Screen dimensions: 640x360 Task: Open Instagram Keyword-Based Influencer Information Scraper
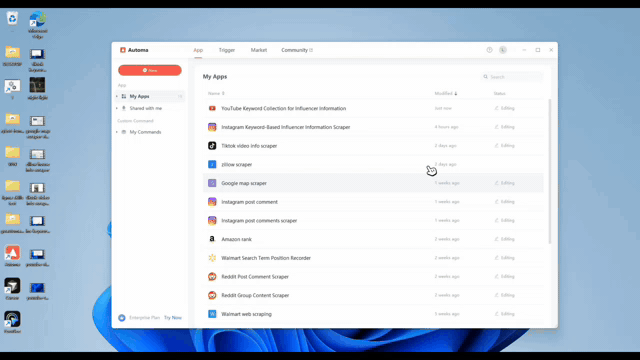point(286,127)
